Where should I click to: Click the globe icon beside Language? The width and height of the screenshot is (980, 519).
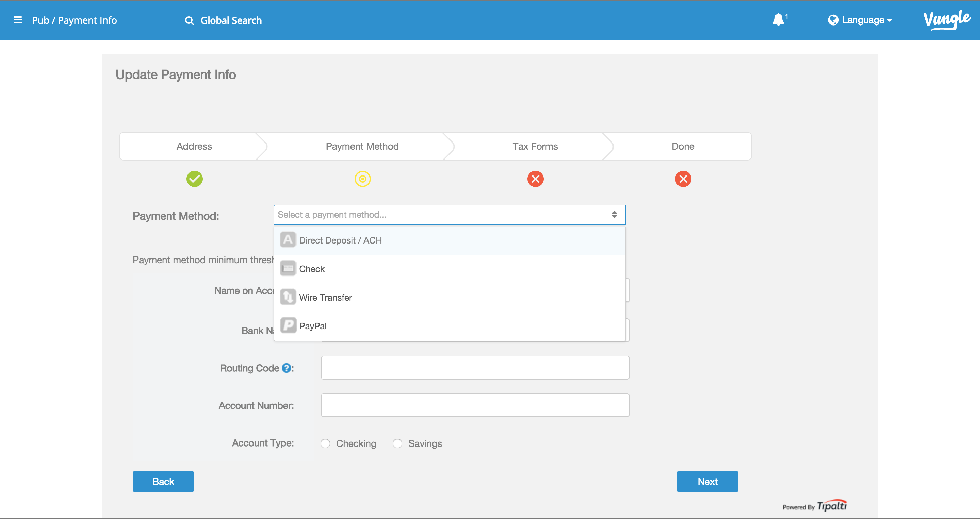[833, 20]
